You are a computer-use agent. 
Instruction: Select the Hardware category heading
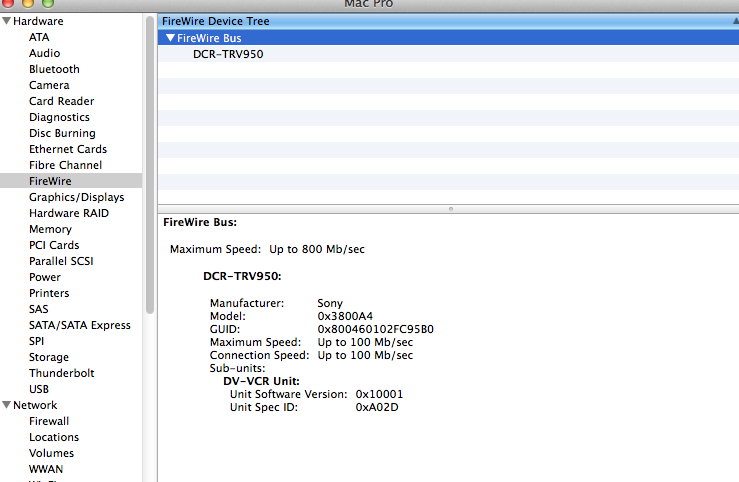[38, 21]
